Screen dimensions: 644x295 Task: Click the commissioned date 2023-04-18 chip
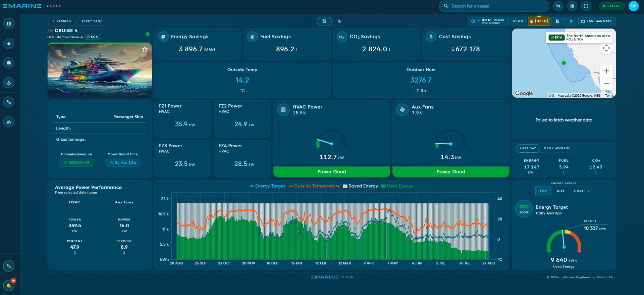tap(76, 163)
